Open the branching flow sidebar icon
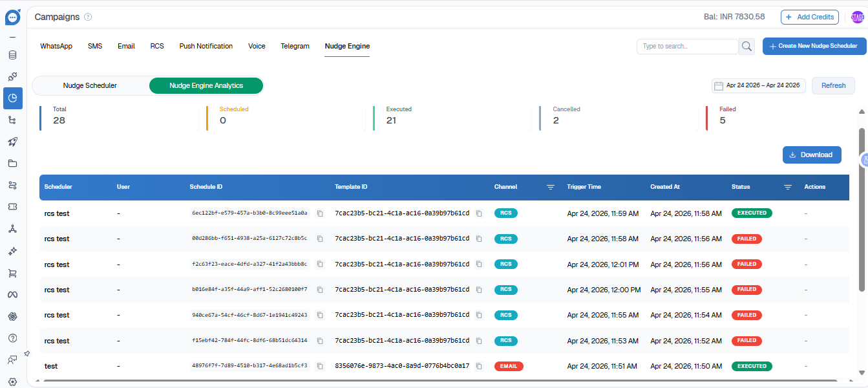This screenshot has width=868, height=388. pyautogui.click(x=12, y=120)
